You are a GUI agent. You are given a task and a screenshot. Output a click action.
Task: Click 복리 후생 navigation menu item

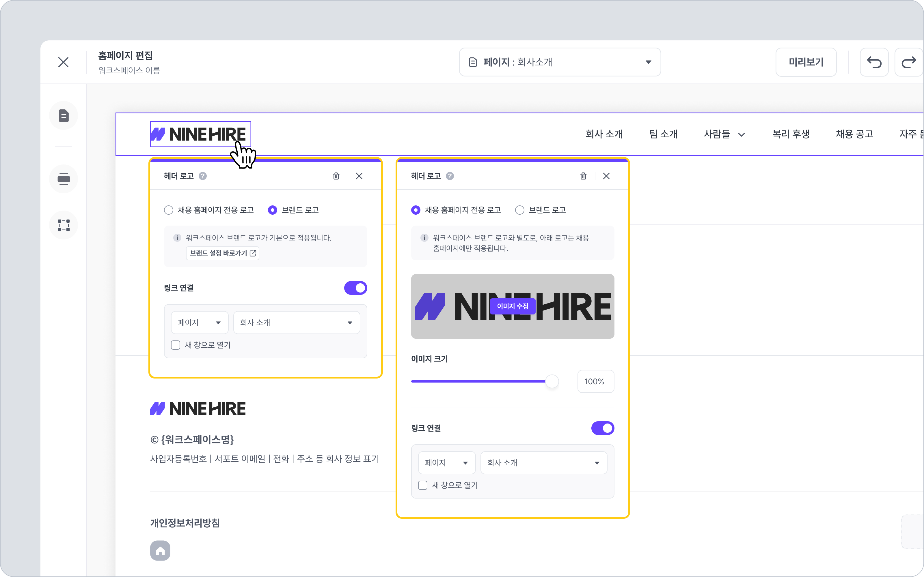[x=791, y=134]
